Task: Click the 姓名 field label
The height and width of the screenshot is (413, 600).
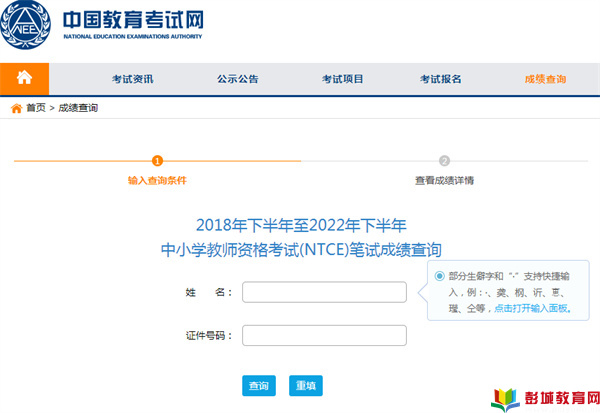Action: click(209, 292)
